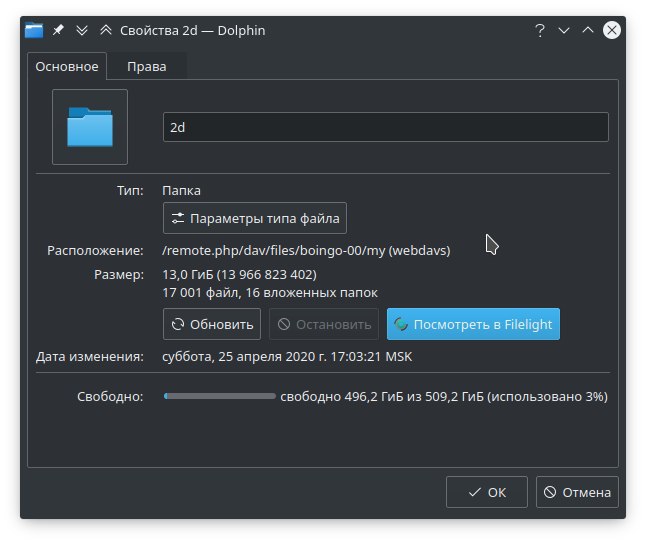Click the Обновить button
The width and height of the screenshot is (646, 543).
click(x=212, y=324)
